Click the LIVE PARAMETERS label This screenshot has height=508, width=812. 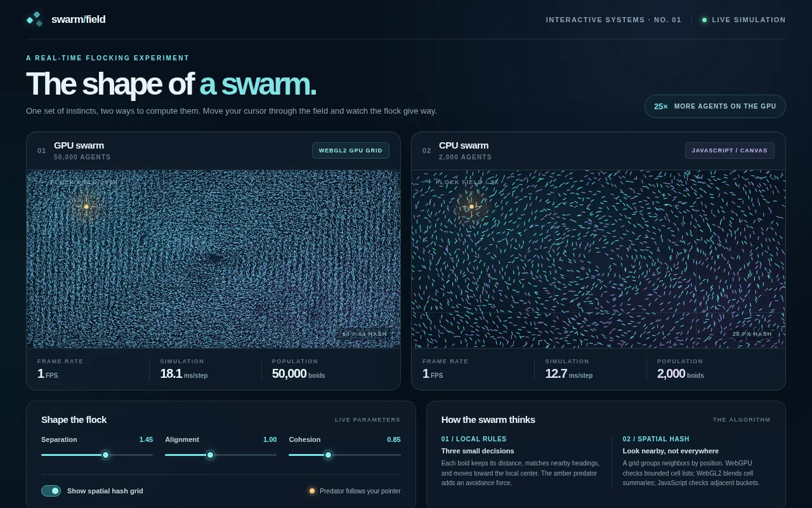[368, 420]
